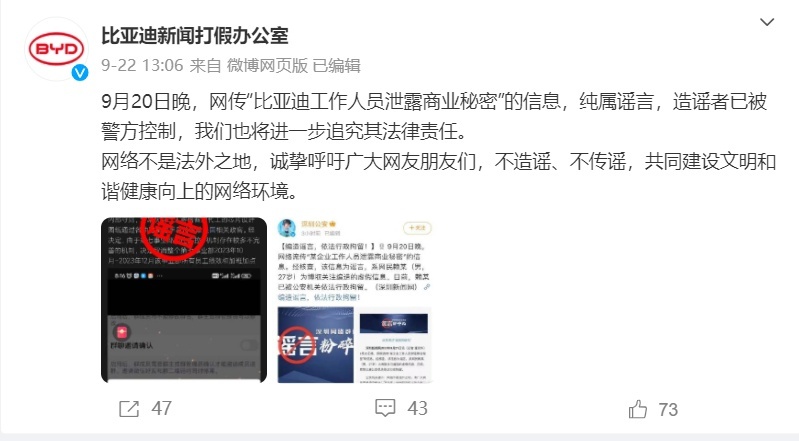Click the 微博网页版 source link
This screenshot has width=799, height=441.
267,65
